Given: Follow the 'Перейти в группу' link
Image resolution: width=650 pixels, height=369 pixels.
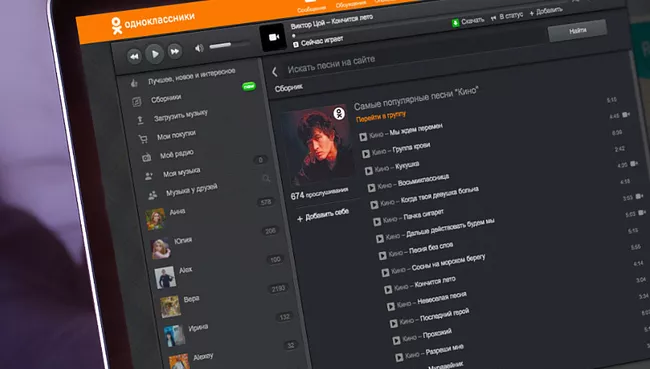Looking at the screenshot, I should click(381, 117).
